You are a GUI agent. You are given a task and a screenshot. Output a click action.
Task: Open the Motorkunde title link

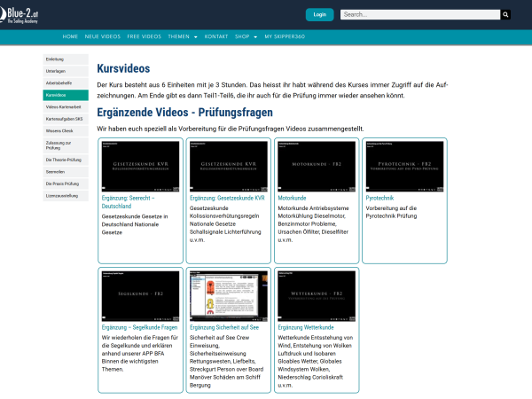(292, 198)
